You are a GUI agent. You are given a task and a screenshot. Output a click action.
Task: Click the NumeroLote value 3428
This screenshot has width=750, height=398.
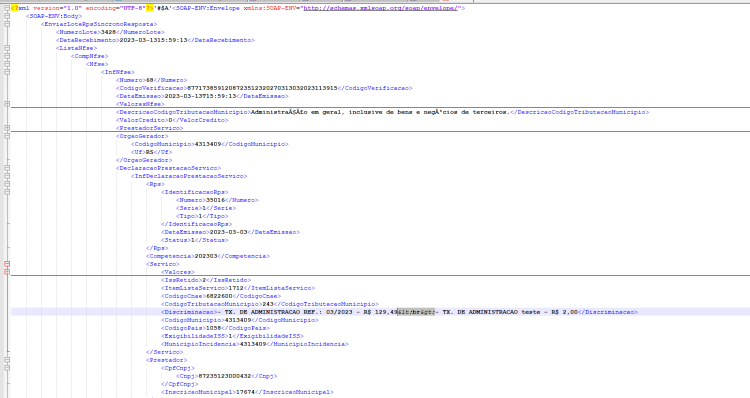click(x=108, y=32)
